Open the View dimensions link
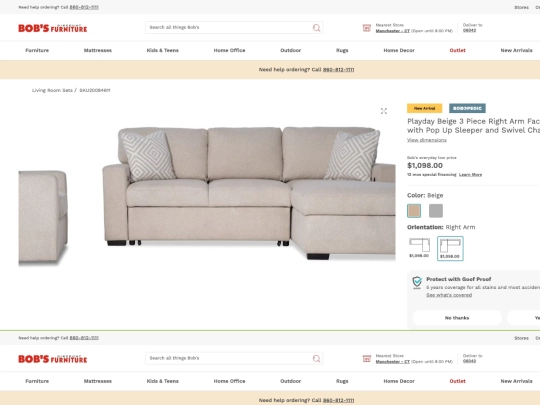The height and width of the screenshot is (405, 540). (427, 140)
